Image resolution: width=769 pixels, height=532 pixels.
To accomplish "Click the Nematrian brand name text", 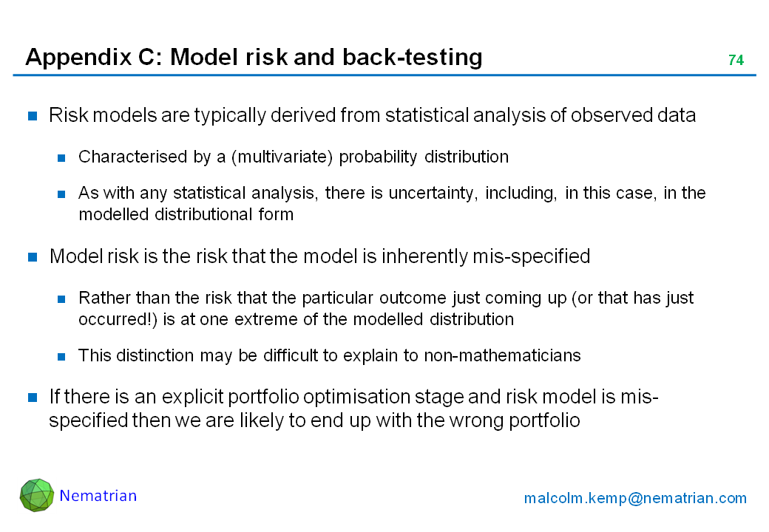I will tap(98, 496).
